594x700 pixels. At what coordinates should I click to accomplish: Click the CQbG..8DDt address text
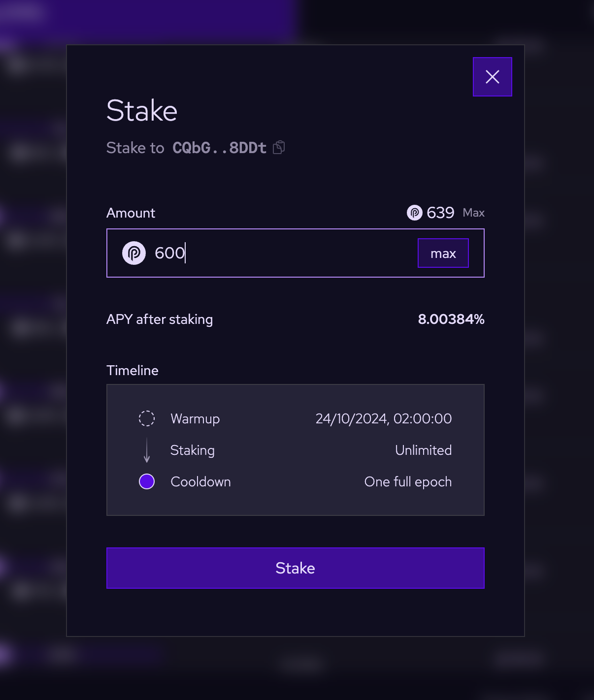pyautogui.click(x=219, y=148)
